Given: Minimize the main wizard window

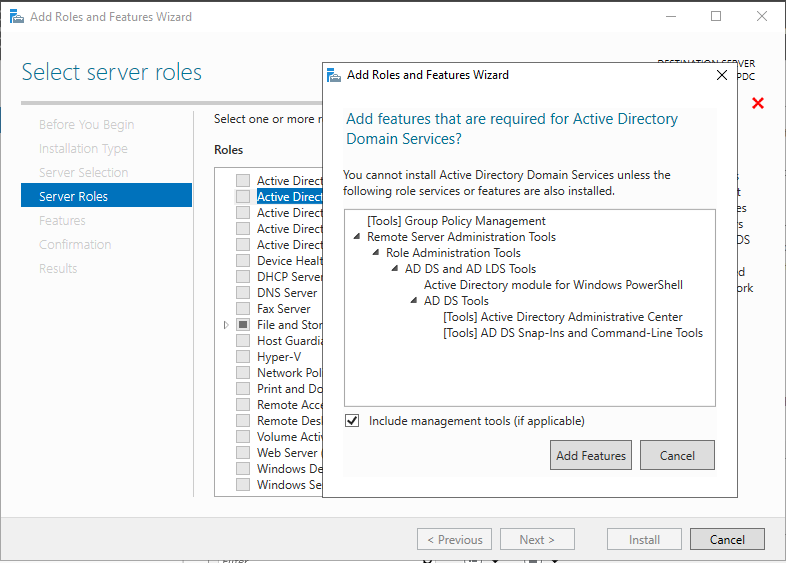Looking at the screenshot, I should (671, 16).
